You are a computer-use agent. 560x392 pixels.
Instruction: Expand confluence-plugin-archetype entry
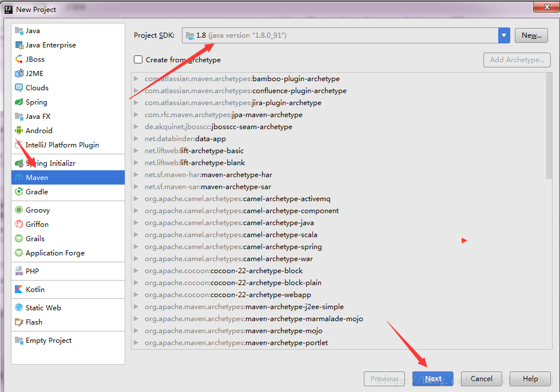(136, 91)
